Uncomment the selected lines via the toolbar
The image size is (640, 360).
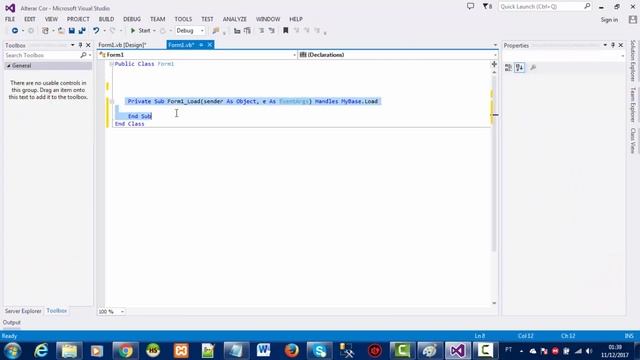click(271, 31)
